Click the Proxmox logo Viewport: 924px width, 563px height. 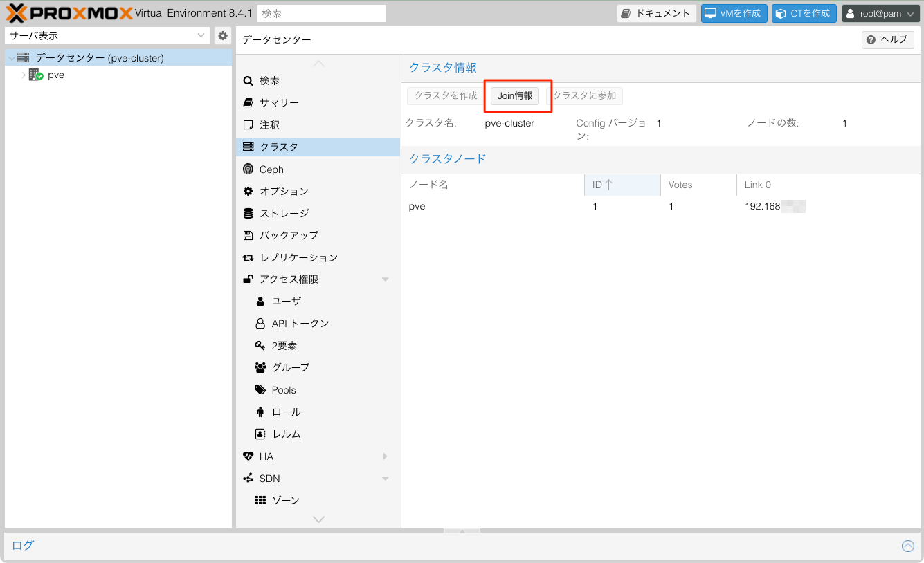pos(69,13)
